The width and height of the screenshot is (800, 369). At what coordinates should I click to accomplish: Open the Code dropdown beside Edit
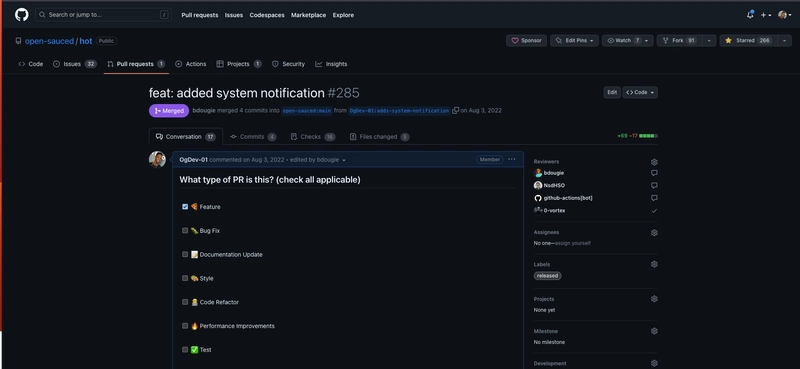click(x=640, y=92)
